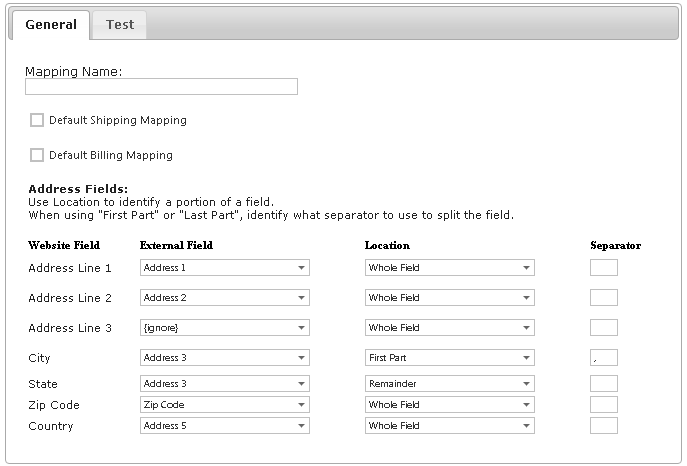Open Address Line 1 Location dropdown
Viewport: 687px width, 466px height.
tap(449, 268)
